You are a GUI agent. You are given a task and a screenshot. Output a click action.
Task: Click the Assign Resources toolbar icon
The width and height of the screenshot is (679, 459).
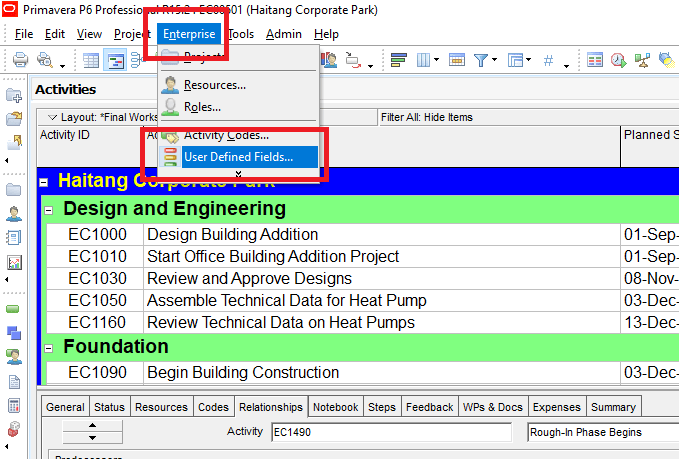(330, 60)
